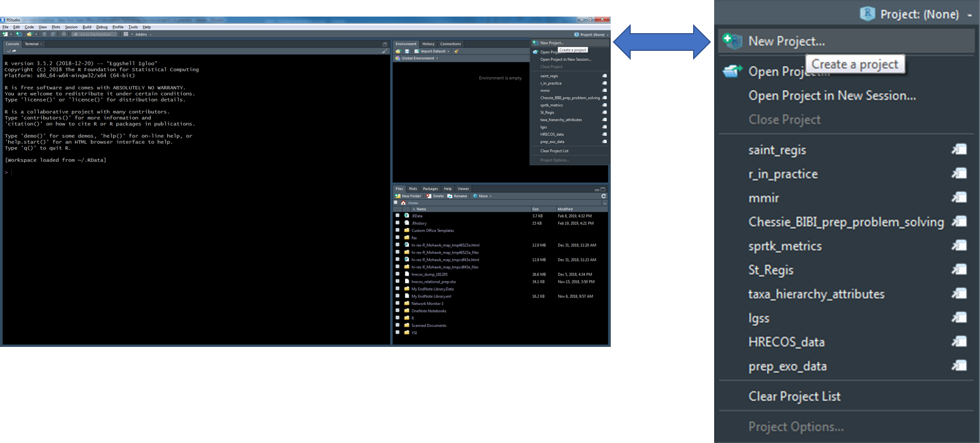Switch to the Packages tab
The image size is (980, 443).
tap(431, 189)
